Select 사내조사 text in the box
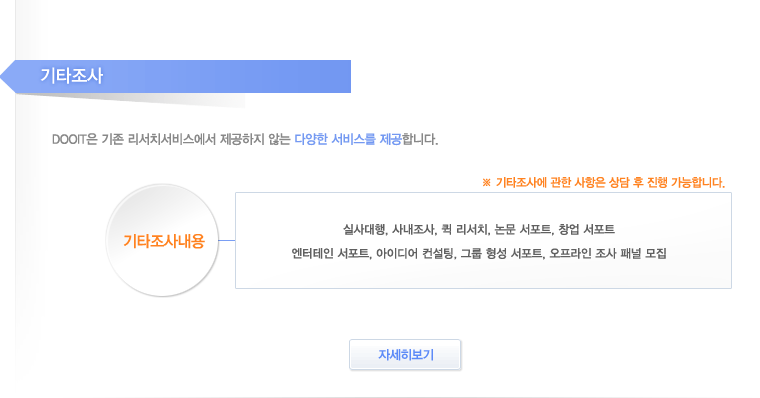760x398 pixels. [x=413, y=229]
